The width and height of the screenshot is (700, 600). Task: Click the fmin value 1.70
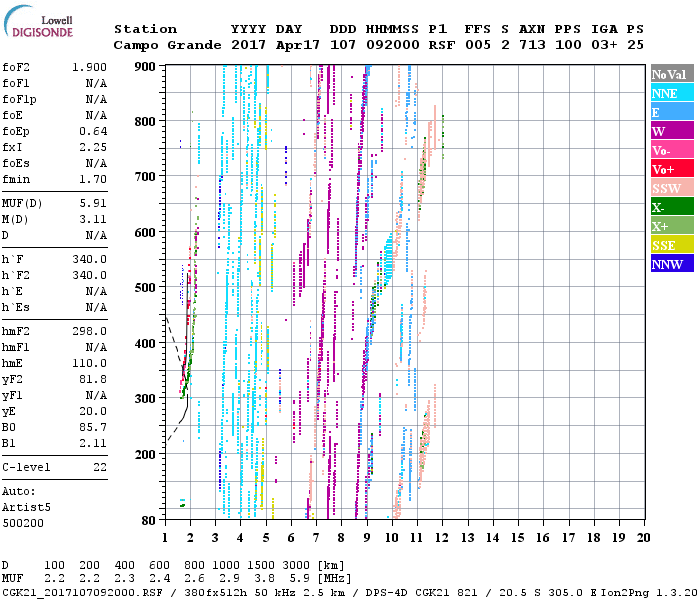[93, 179]
